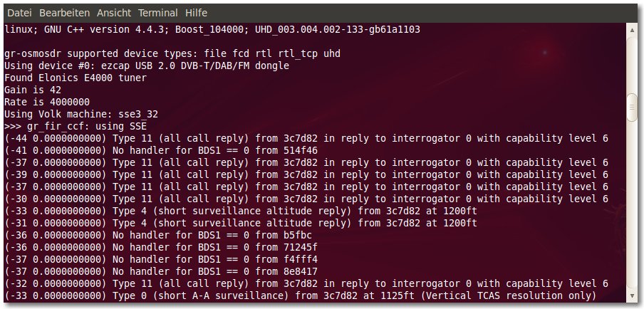
Task: Click the line mentioning address 514f46
Action: click(160, 150)
